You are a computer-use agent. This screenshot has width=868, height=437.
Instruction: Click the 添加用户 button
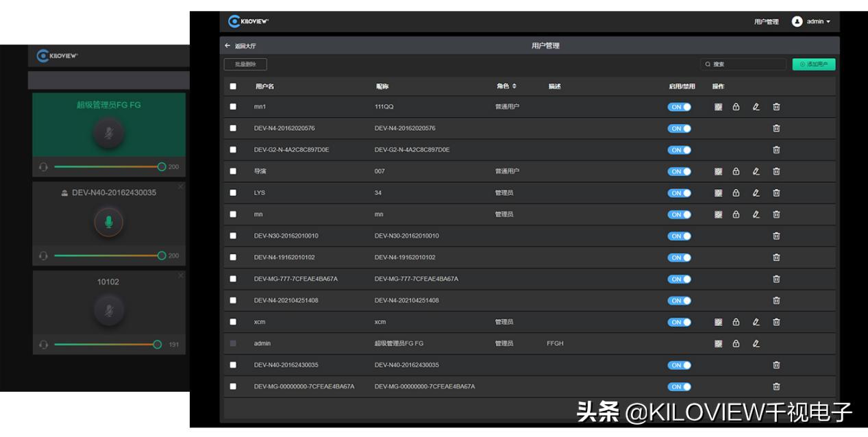[814, 64]
